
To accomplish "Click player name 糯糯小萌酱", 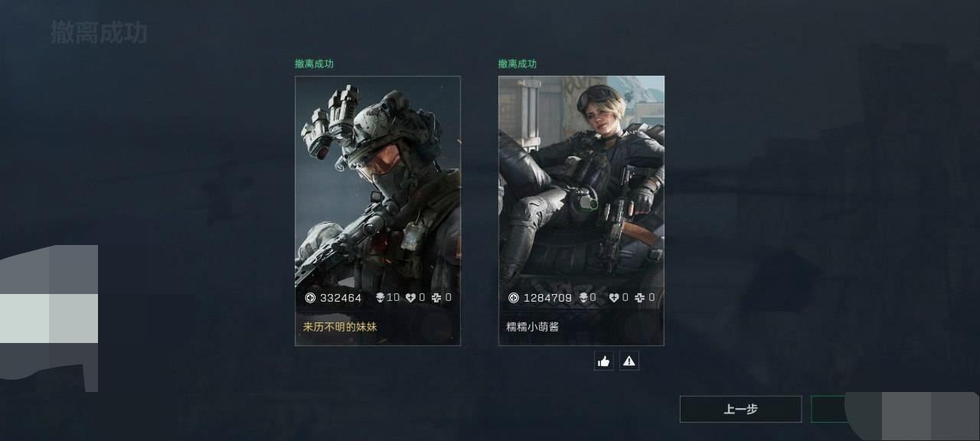I will (x=532, y=327).
